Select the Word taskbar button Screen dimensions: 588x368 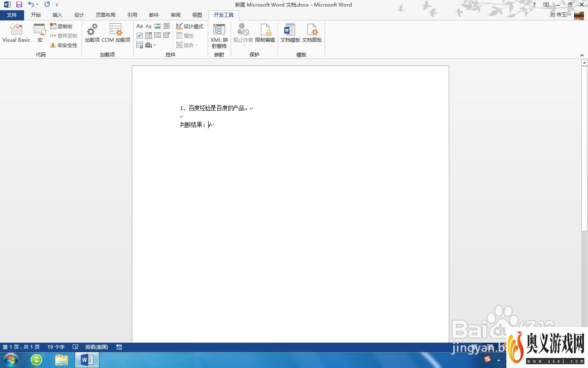[x=87, y=360]
